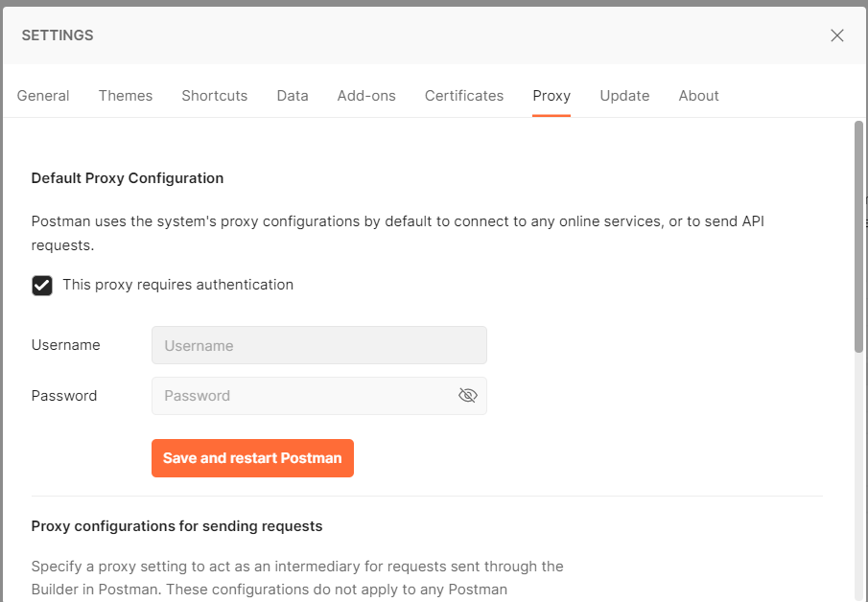
Task: Open the About tab
Action: pyautogui.click(x=698, y=96)
